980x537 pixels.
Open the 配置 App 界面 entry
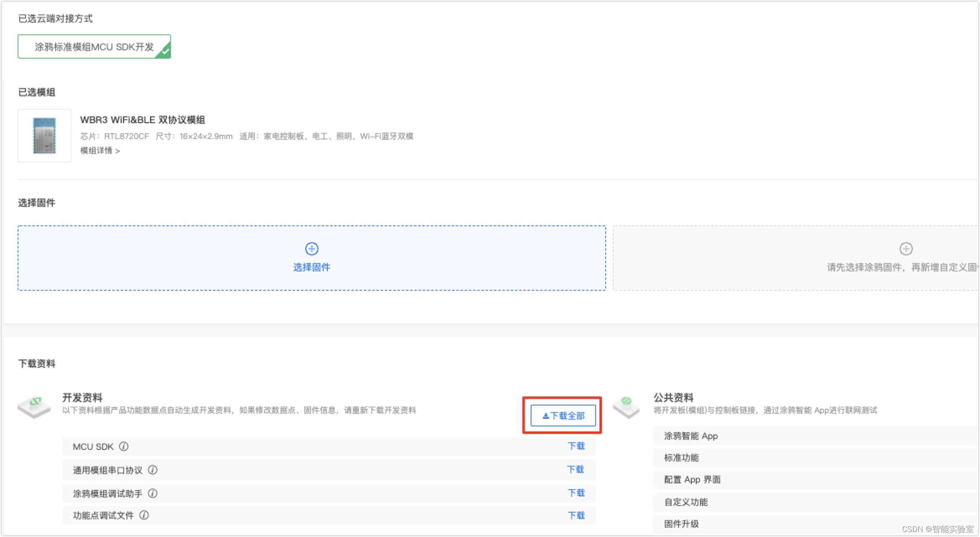(x=692, y=480)
